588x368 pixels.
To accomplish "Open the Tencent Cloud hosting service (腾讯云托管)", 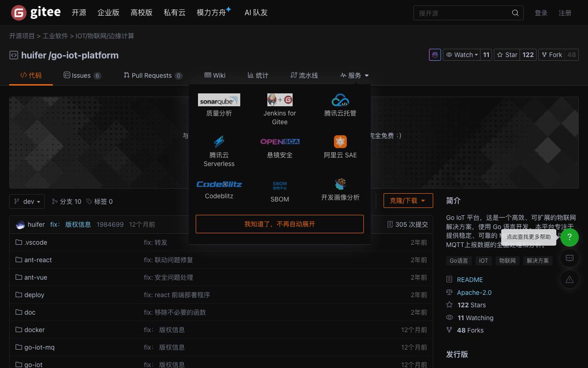I will tap(340, 105).
